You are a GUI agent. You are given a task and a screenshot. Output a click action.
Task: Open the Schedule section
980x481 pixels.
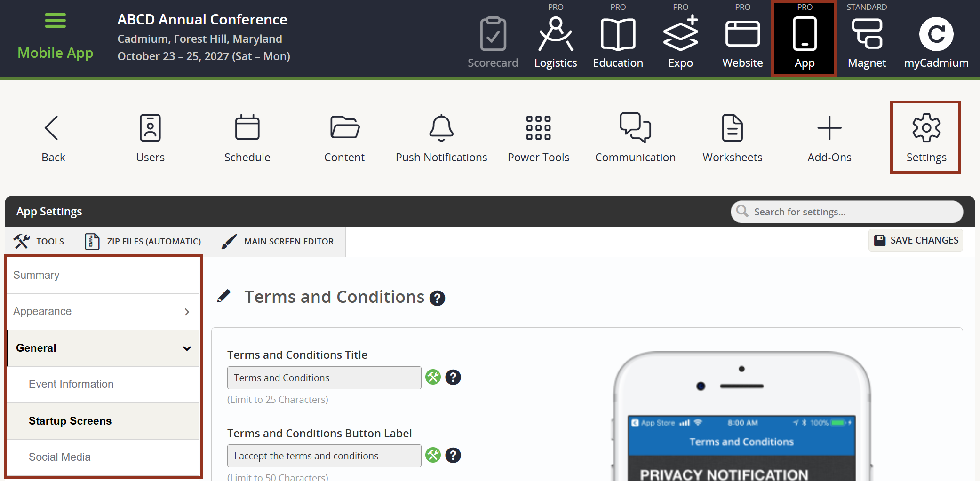click(247, 138)
